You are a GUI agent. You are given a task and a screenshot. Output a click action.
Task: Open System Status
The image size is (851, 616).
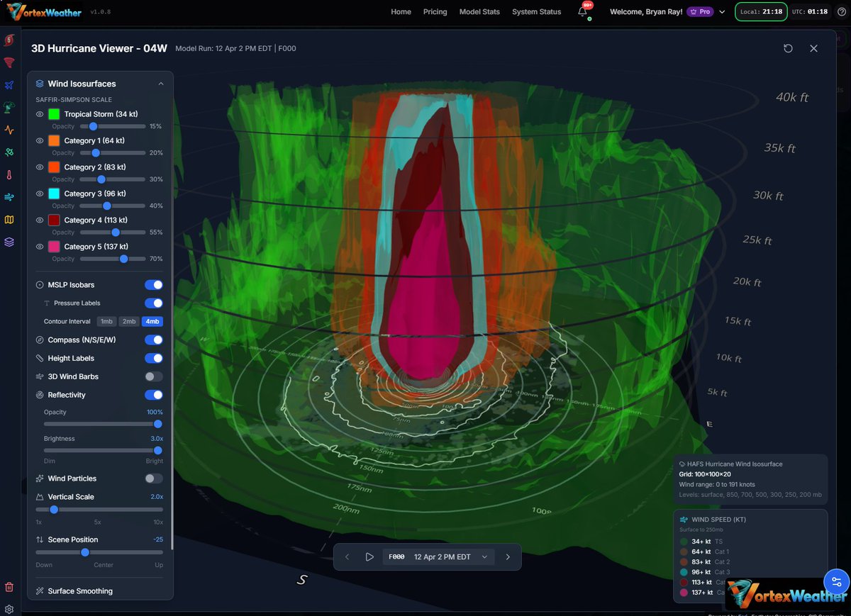[537, 12]
